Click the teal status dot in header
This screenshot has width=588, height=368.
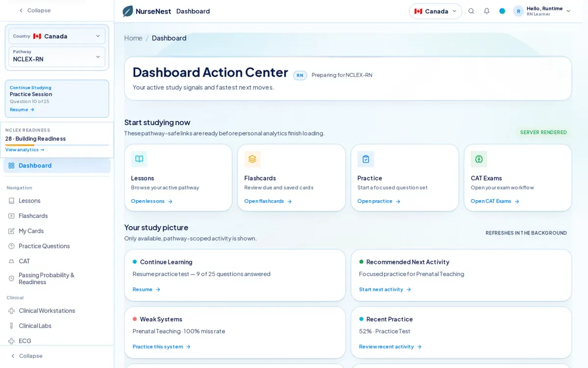(x=502, y=11)
